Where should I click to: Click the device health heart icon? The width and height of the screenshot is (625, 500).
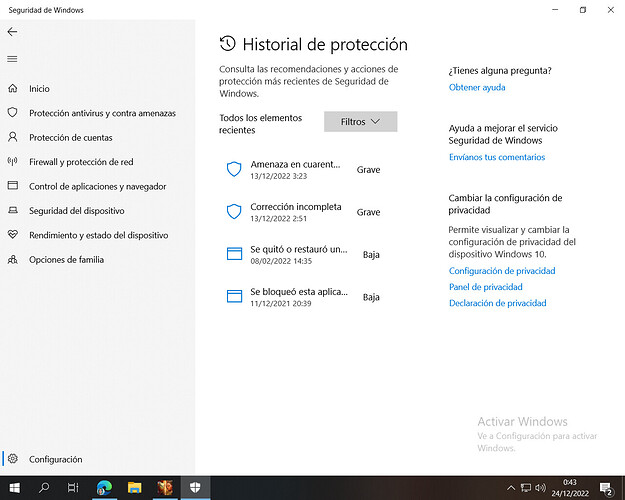point(13,234)
